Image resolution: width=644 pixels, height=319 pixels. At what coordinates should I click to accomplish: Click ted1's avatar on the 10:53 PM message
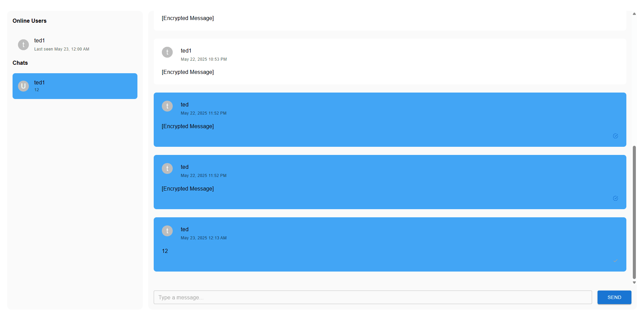[167, 52]
